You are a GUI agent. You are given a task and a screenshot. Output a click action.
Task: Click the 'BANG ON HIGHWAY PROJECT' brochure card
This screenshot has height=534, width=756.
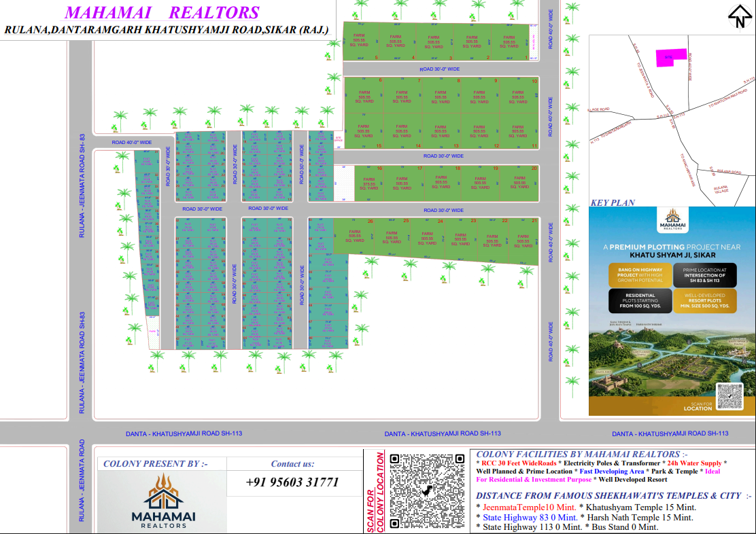point(640,274)
